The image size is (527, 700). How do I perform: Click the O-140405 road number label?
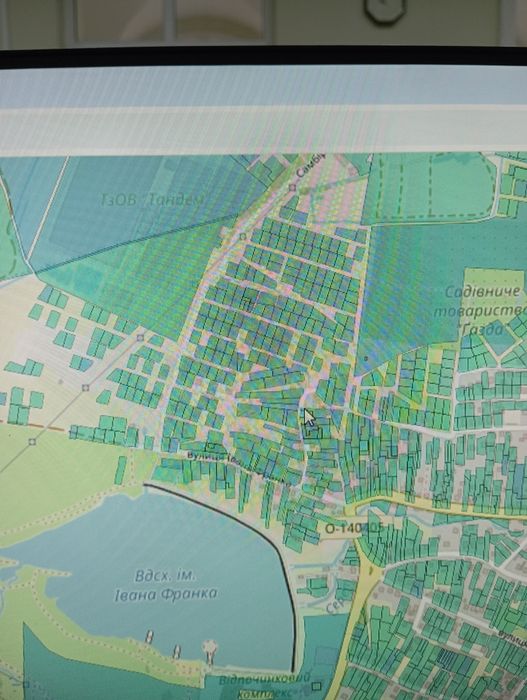(354, 529)
